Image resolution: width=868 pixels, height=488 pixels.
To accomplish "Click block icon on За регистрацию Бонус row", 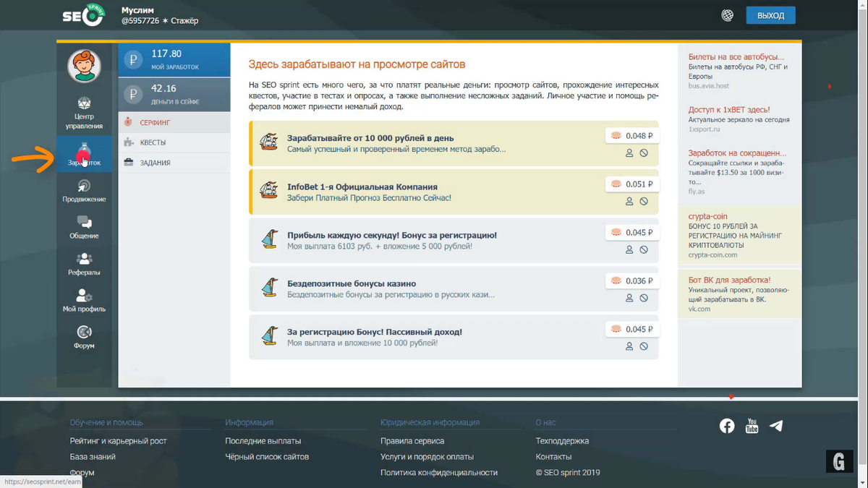I will point(644,347).
